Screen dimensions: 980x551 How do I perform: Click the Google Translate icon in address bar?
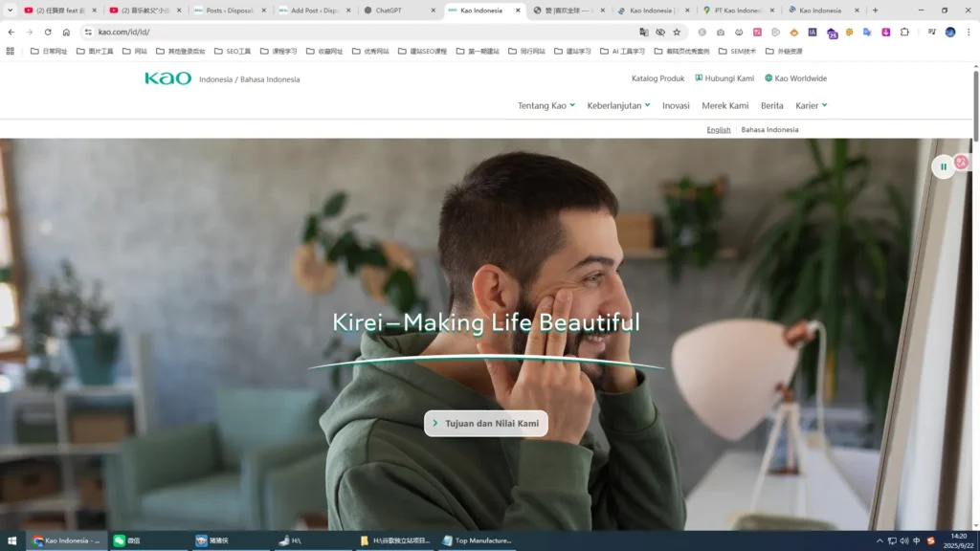pyautogui.click(x=644, y=32)
